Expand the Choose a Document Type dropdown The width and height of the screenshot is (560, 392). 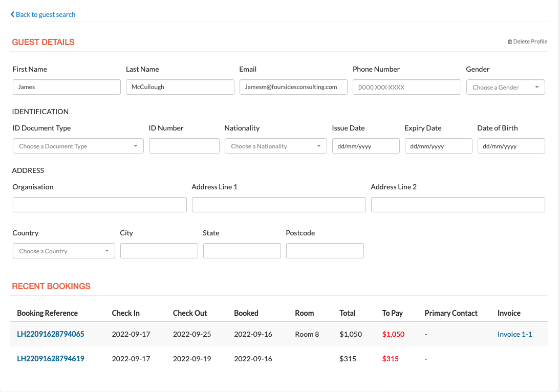coord(78,146)
